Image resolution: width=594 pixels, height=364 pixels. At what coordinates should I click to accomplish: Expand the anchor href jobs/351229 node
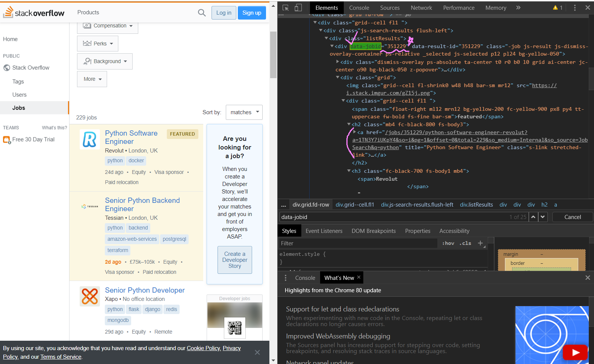pos(354,132)
